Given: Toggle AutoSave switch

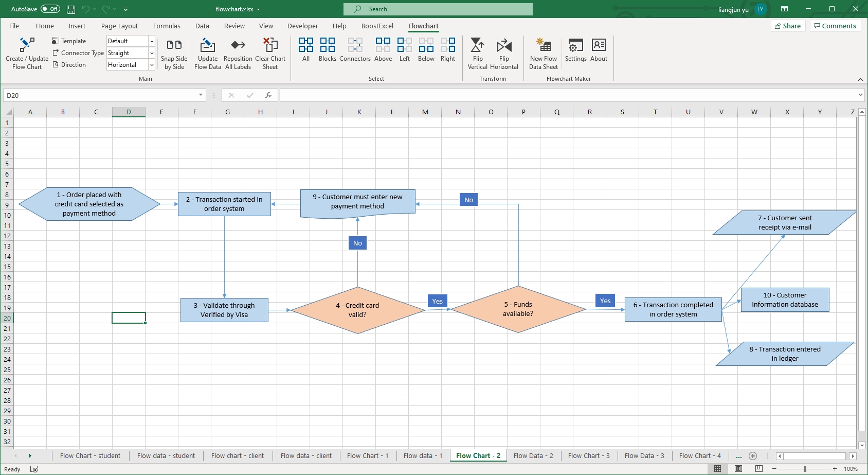Looking at the screenshot, I should (x=50, y=9).
